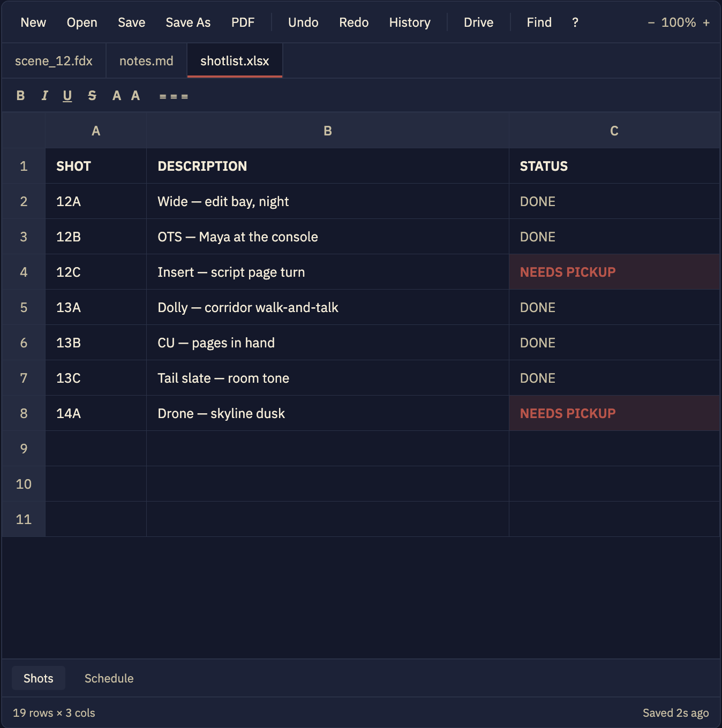Zoom in with the plus icon
This screenshot has height=728, width=722.
point(706,22)
